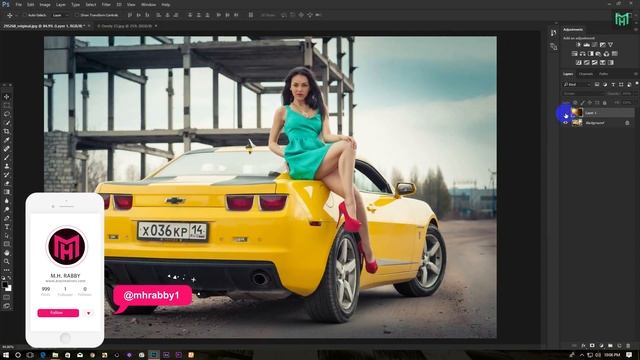Enable the Show Transform Controls checkbox
This screenshot has width=640, height=360.
point(77,15)
